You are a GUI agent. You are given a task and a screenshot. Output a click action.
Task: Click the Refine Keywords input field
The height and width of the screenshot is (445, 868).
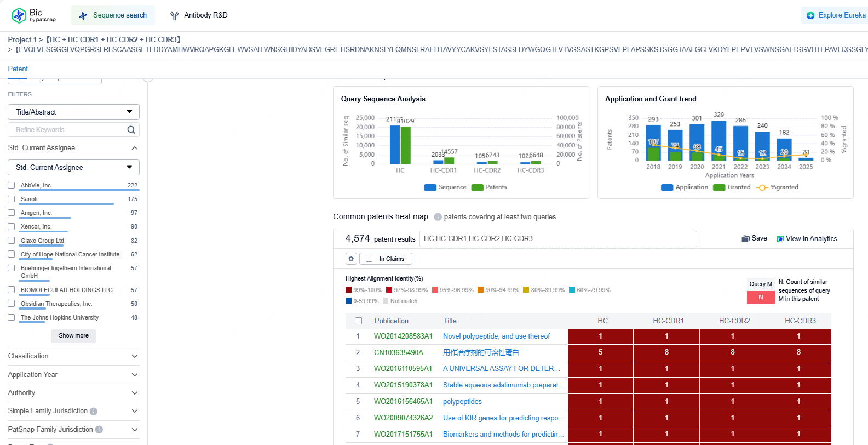[66, 130]
